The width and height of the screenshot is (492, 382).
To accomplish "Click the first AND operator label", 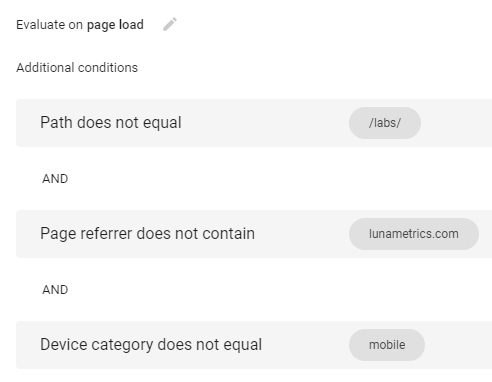I will tap(55, 179).
